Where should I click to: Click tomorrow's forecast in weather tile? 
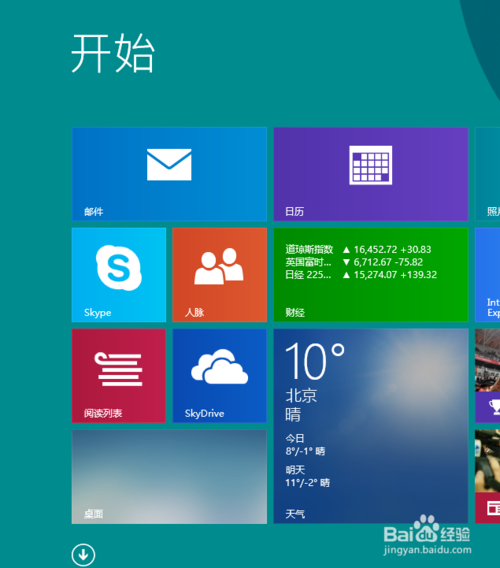pyautogui.click(x=307, y=476)
